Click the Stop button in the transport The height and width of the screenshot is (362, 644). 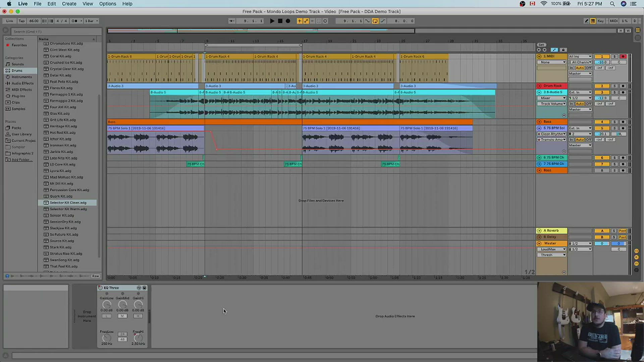pyautogui.click(x=280, y=21)
